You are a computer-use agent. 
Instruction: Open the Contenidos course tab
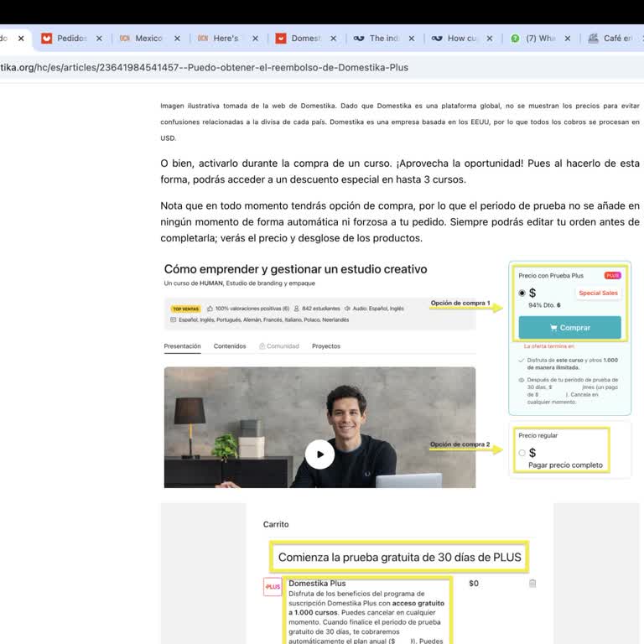point(230,346)
